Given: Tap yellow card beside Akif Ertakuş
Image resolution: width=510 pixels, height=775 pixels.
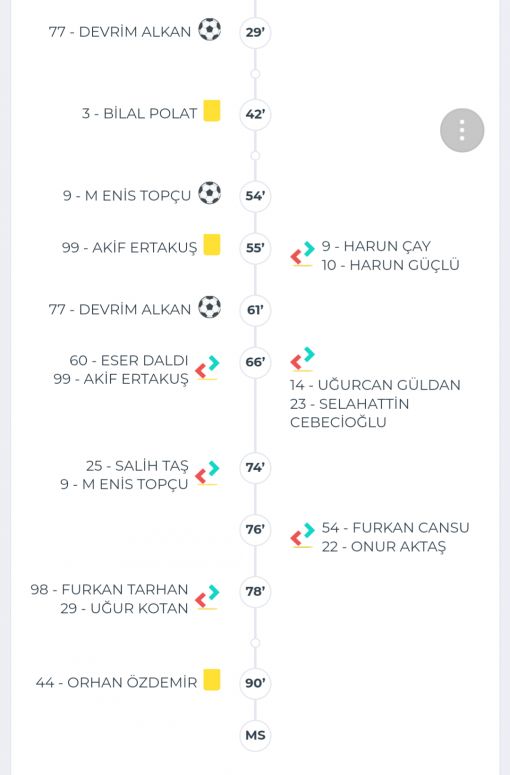Looking at the screenshot, I should (212, 245).
